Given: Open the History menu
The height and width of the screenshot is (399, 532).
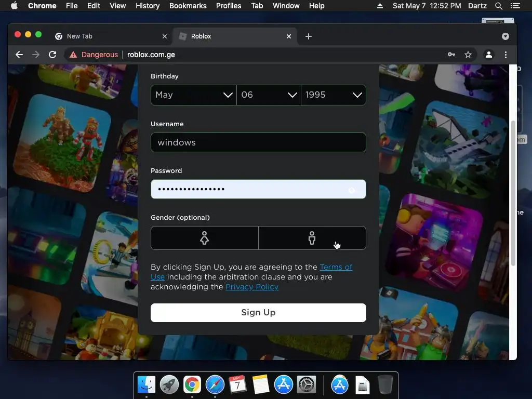Looking at the screenshot, I should 148,6.
